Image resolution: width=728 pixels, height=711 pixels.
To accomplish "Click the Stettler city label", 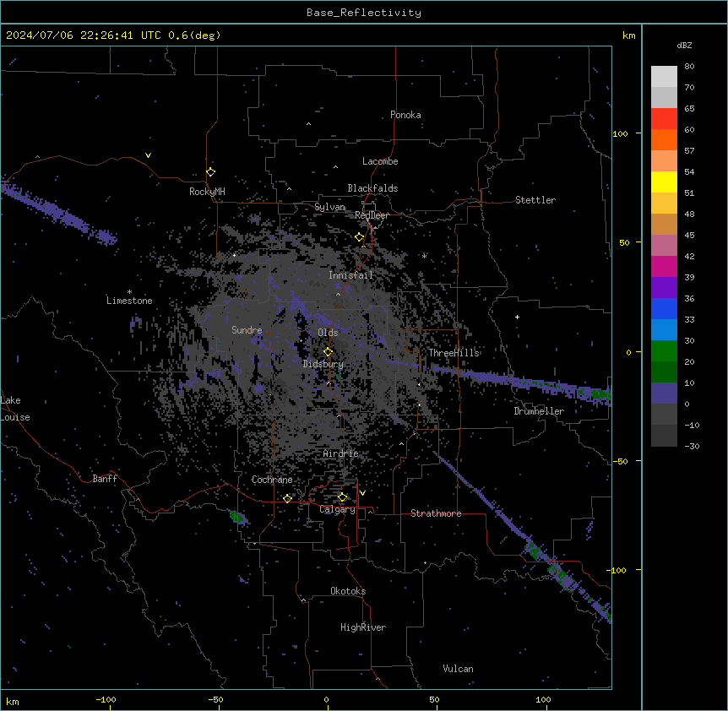I will (x=535, y=200).
